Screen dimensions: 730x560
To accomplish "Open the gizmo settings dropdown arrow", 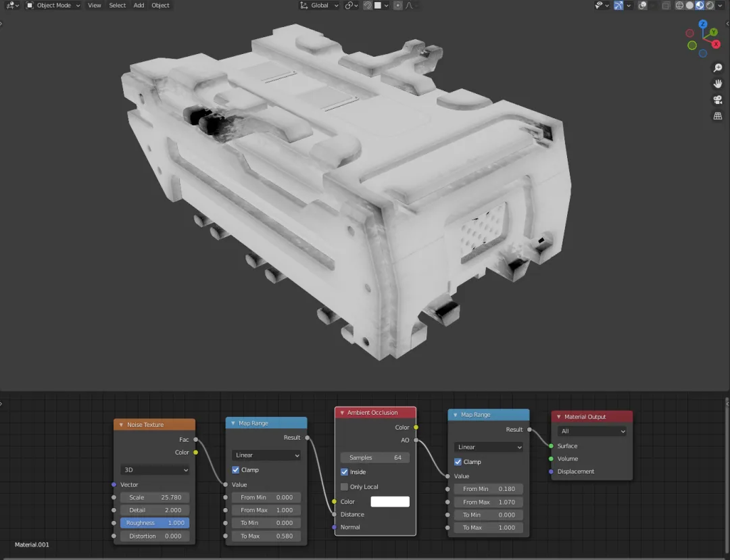I will 629,5.
